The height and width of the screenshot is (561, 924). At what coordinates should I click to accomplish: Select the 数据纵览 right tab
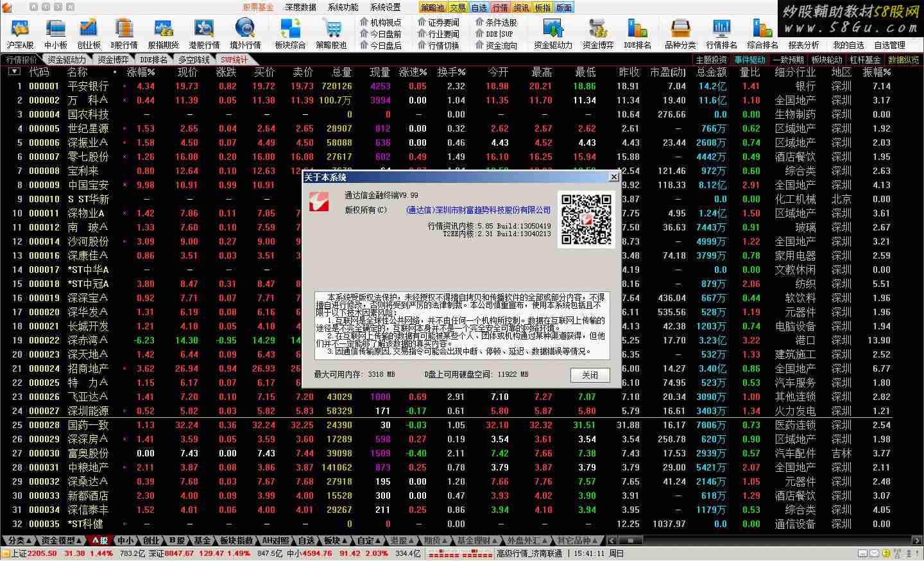point(903,60)
